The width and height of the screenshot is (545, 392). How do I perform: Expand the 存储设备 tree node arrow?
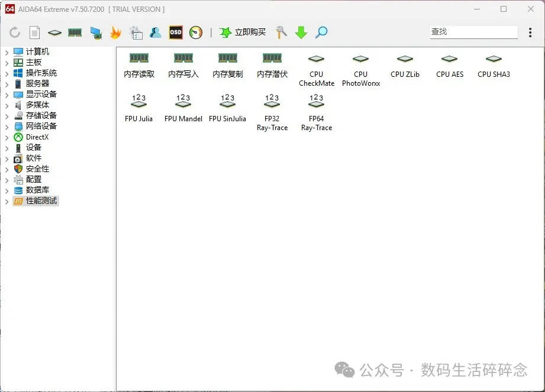click(x=7, y=116)
